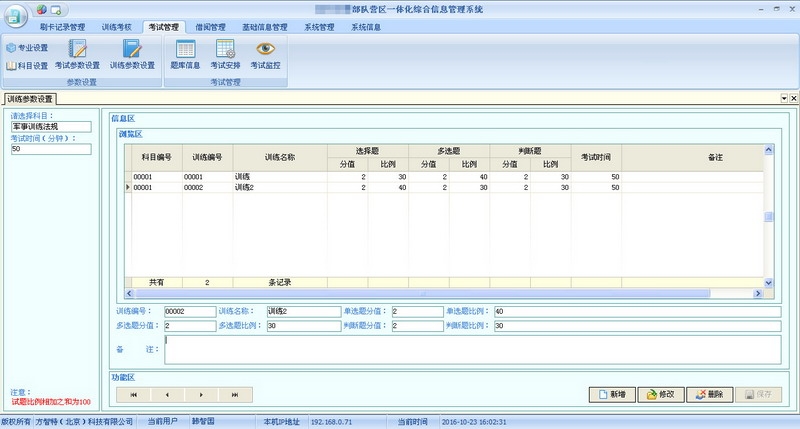Open 训练参数设置 ribbon icon
This screenshot has width=800, height=429.
pyautogui.click(x=132, y=55)
